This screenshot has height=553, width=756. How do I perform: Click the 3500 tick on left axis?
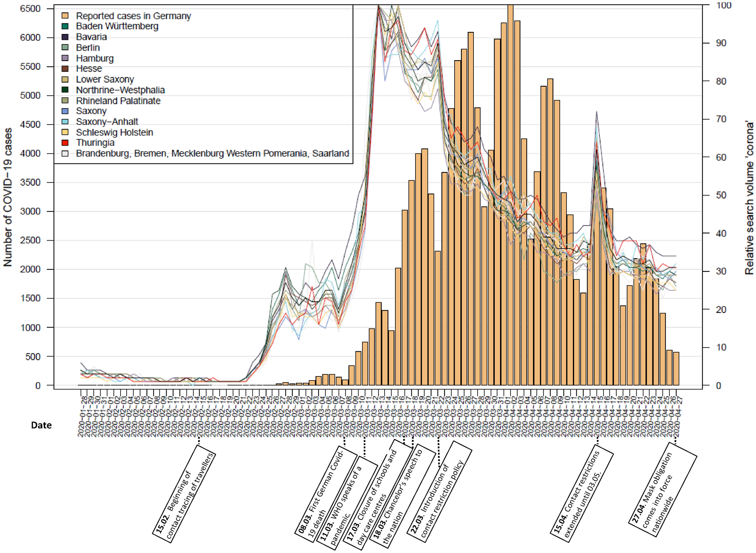coord(30,183)
